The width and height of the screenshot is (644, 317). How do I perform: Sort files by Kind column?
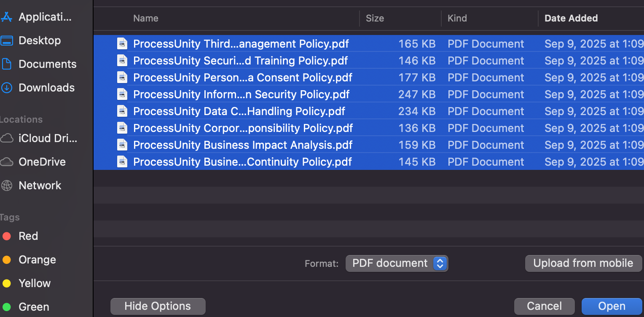click(x=457, y=18)
